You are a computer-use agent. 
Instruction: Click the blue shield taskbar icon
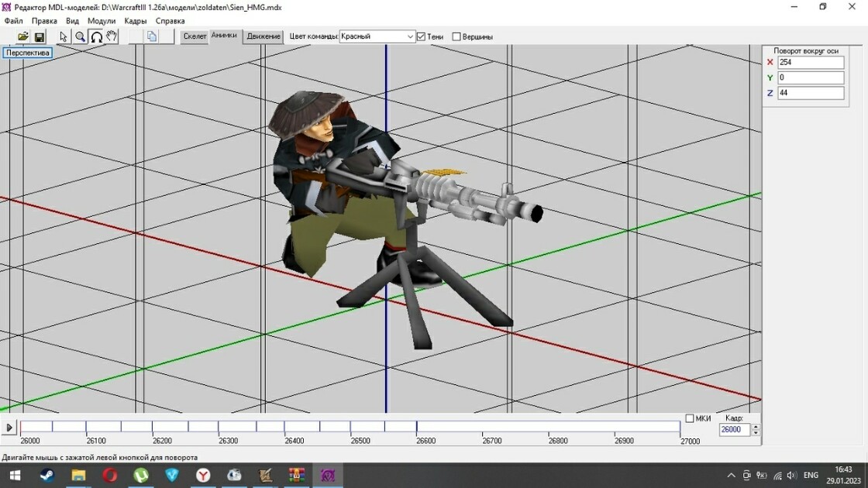(172, 476)
